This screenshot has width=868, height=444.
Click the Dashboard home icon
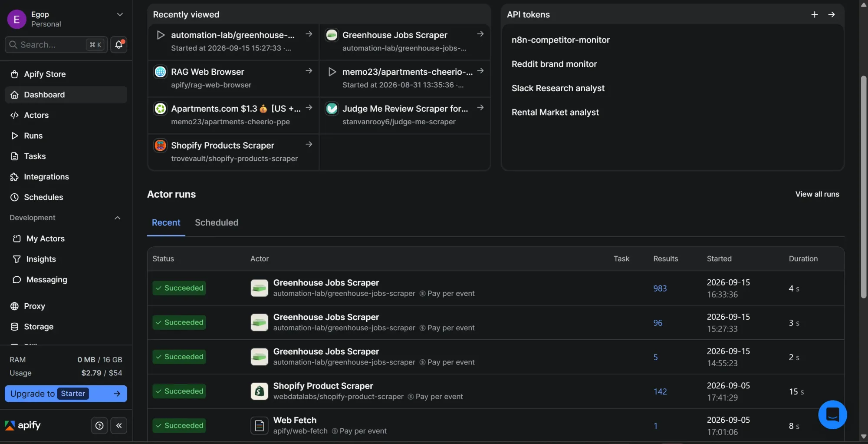click(14, 95)
